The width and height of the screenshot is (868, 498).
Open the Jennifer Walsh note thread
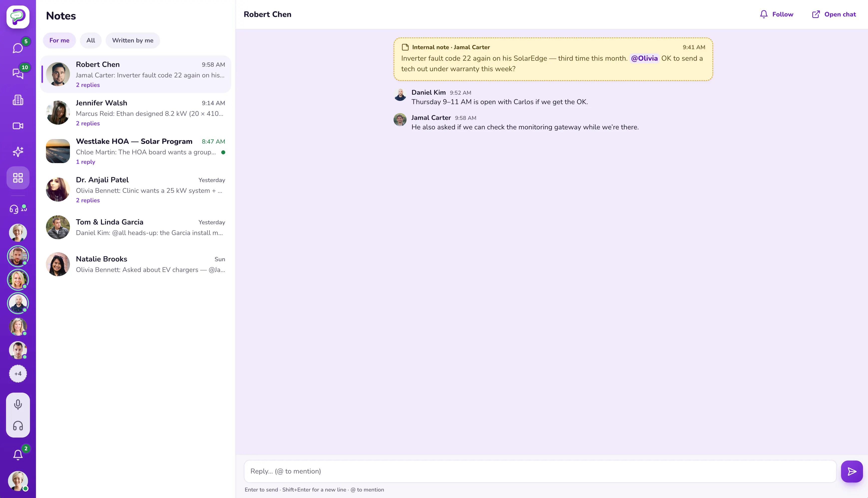(x=136, y=113)
